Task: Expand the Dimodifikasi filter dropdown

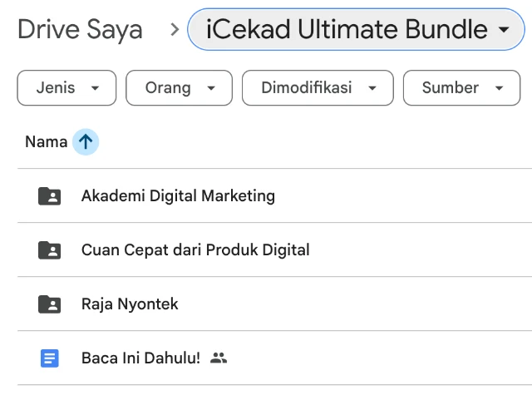Action: (x=317, y=88)
